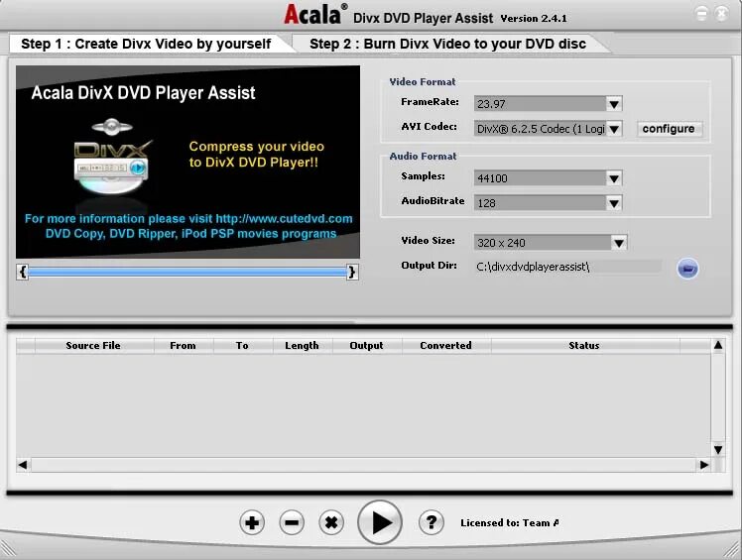
Task: Click the start trim marker left brace
Action: pyautogui.click(x=22, y=272)
